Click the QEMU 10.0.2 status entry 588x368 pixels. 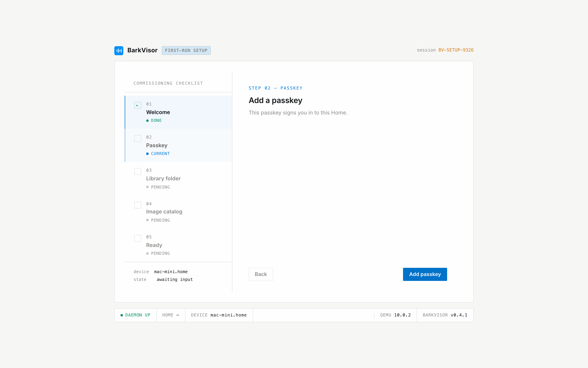coord(395,315)
